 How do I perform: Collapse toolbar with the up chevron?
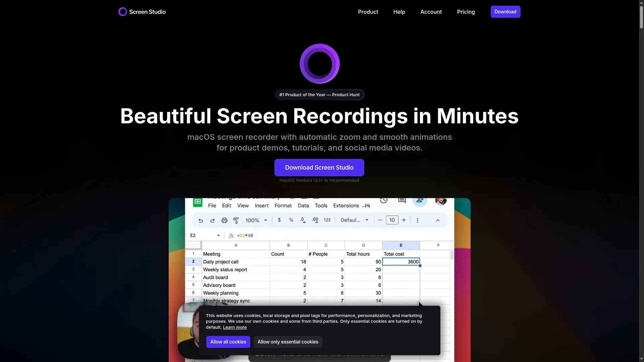point(438,220)
